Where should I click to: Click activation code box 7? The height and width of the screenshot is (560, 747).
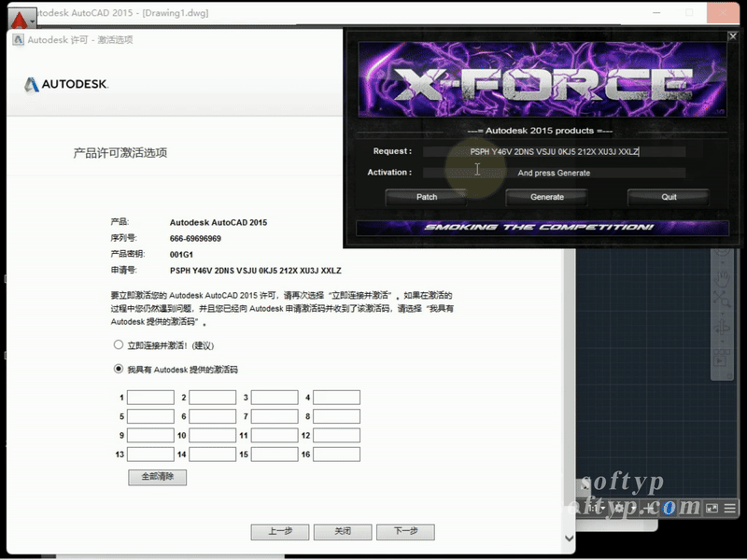tap(275, 416)
